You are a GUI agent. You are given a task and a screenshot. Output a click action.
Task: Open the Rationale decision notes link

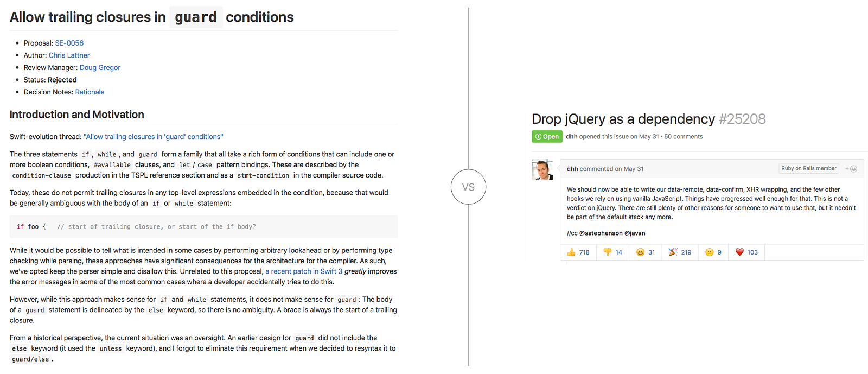(x=90, y=92)
